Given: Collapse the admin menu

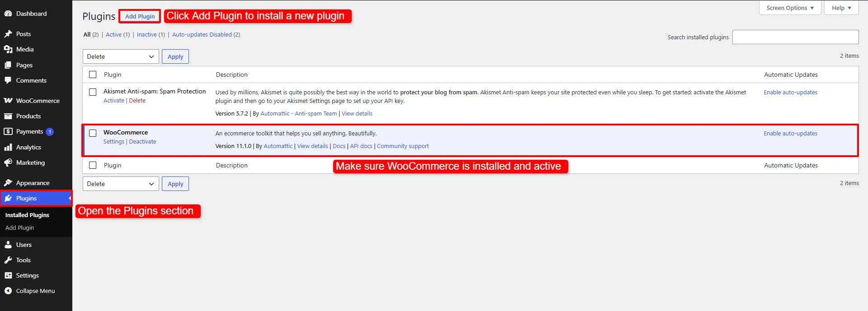Looking at the screenshot, I should click(x=36, y=291).
